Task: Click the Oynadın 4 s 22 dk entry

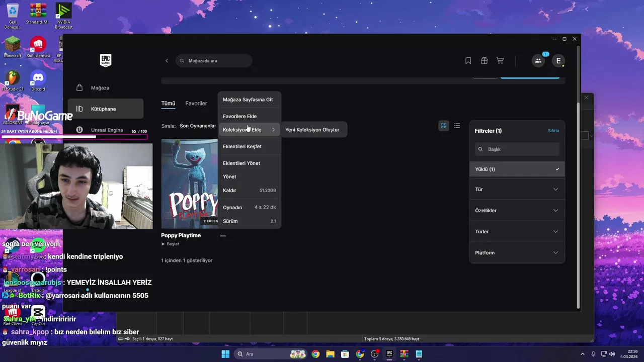Action: tap(250, 207)
